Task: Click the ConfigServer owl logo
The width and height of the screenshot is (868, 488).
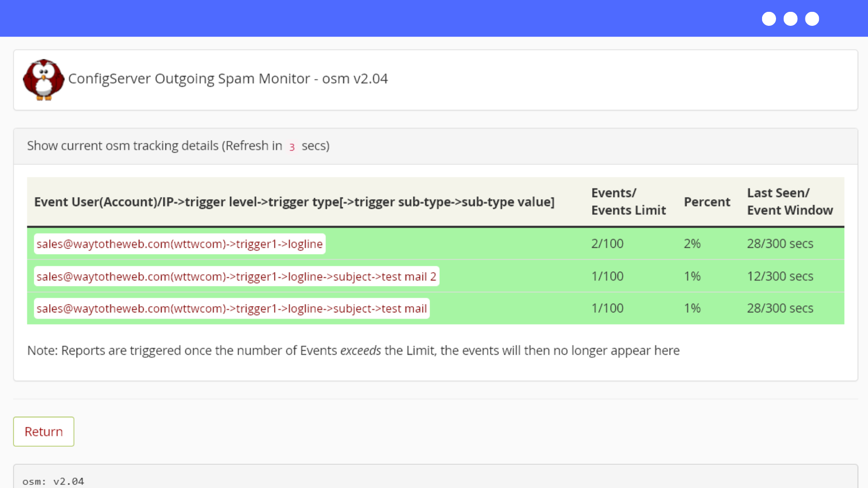Action: pyautogui.click(x=44, y=80)
